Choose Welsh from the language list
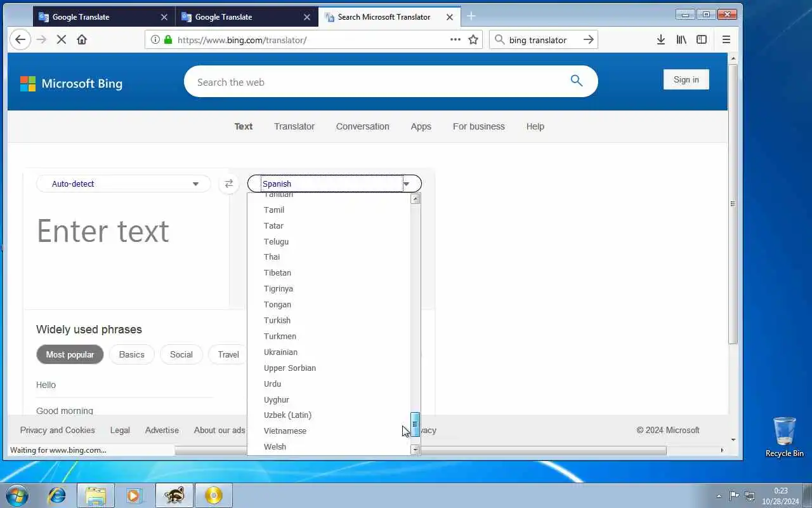This screenshot has width=812, height=508. pyautogui.click(x=329, y=446)
